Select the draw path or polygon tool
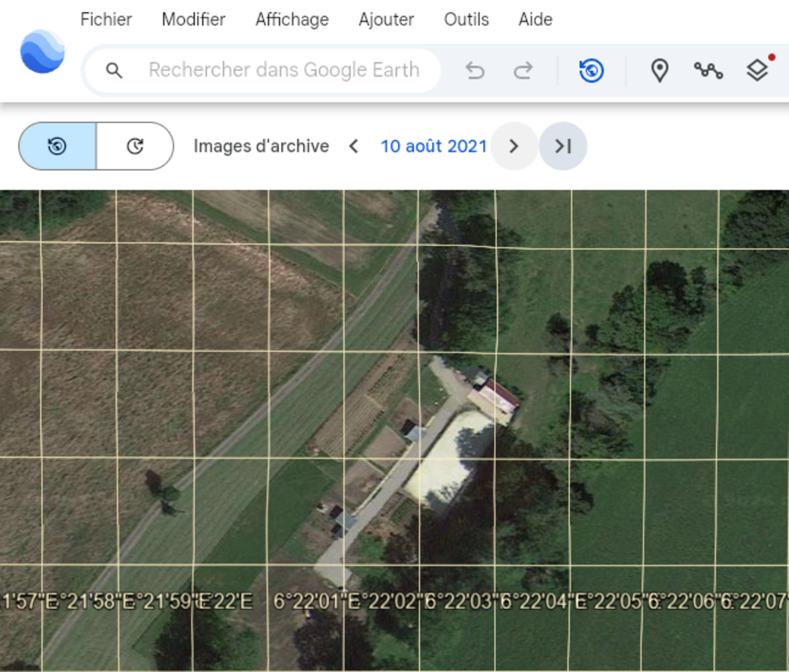Viewport: 789px width, 672px height. (x=708, y=71)
